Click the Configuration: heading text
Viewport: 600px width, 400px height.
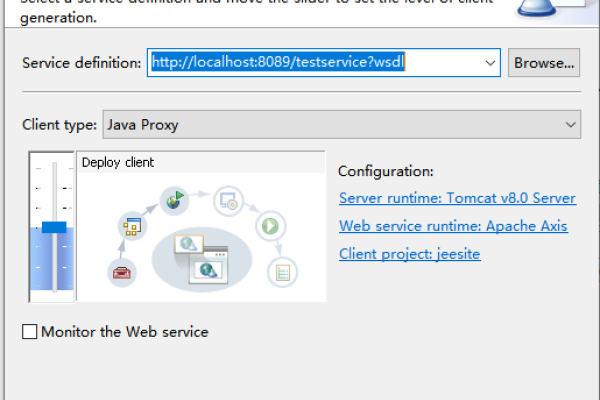(x=386, y=171)
